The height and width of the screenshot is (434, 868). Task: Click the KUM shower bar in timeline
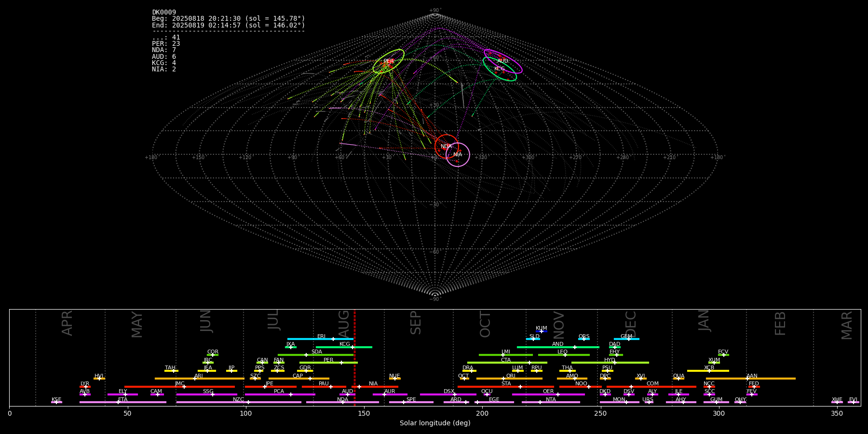[x=542, y=331]
